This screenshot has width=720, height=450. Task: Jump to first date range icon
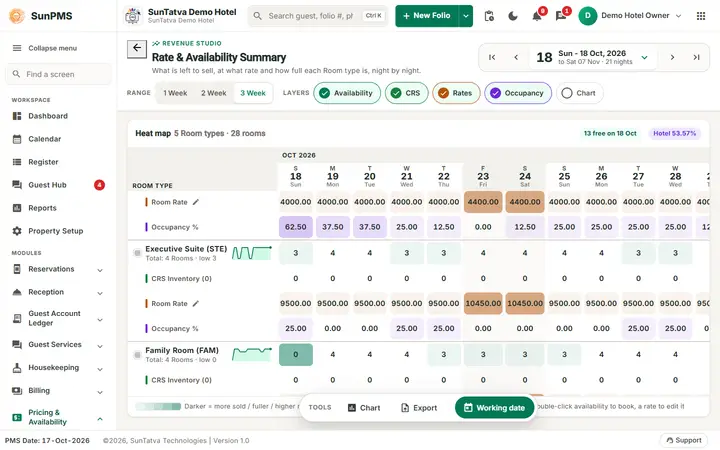[x=492, y=57]
